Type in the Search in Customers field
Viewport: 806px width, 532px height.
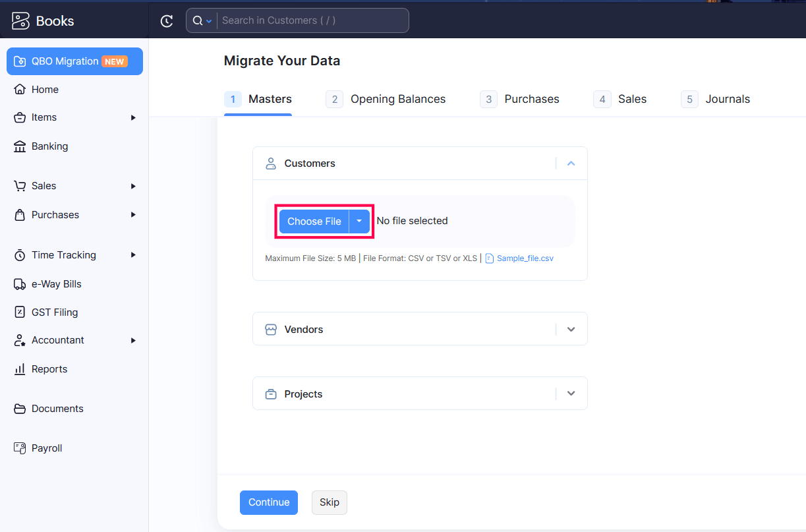(313, 20)
